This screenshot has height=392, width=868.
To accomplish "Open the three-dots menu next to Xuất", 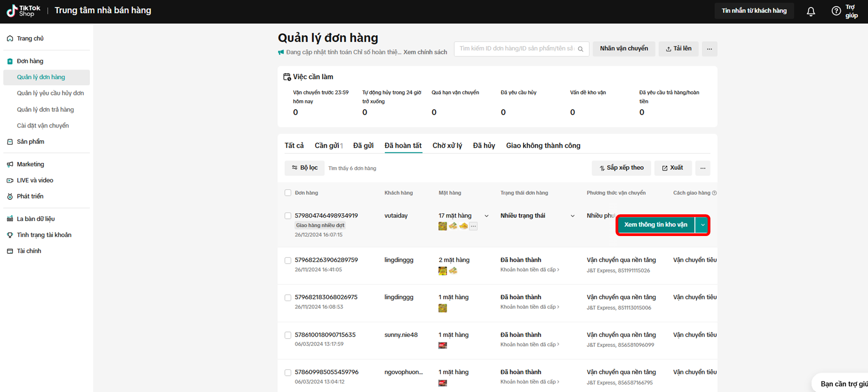I will pos(702,168).
